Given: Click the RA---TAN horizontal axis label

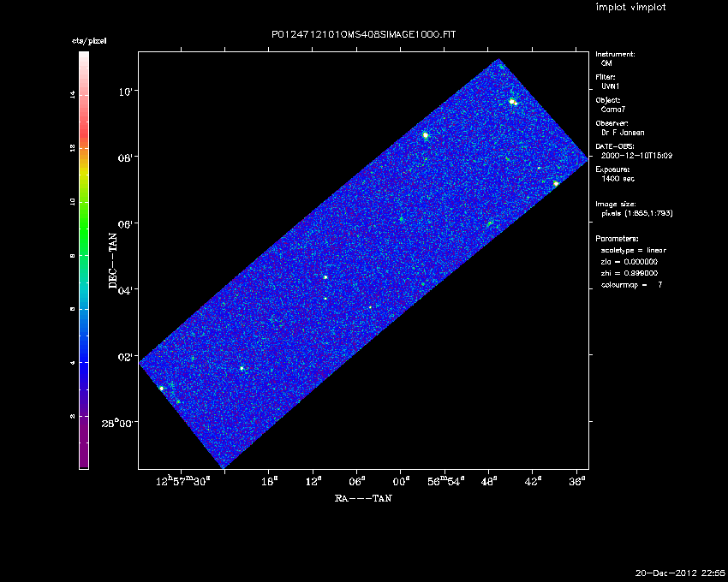Looking at the screenshot, I should click(363, 498).
